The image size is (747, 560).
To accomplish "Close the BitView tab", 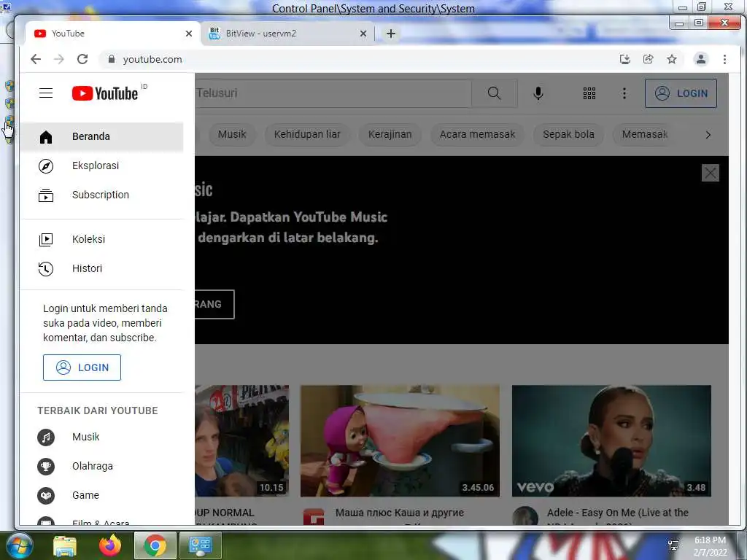I will (363, 34).
